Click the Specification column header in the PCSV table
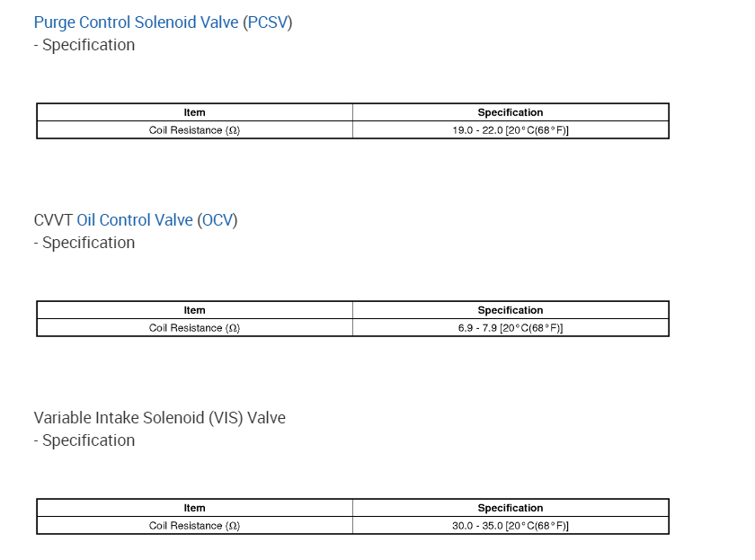Viewport: 755px width, 560px height. pyautogui.click(x=511, y=112)
